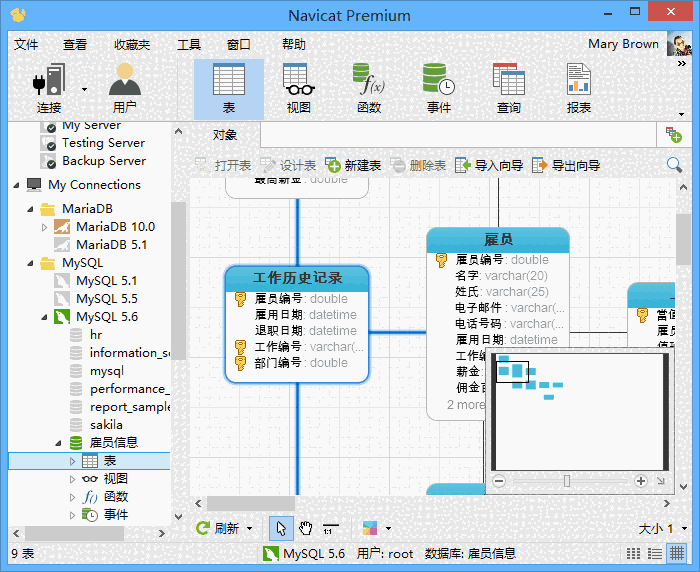Open the File (文件) menu
Image resolution: width=700 pixels, height=572 pixels.
point(26,44)
